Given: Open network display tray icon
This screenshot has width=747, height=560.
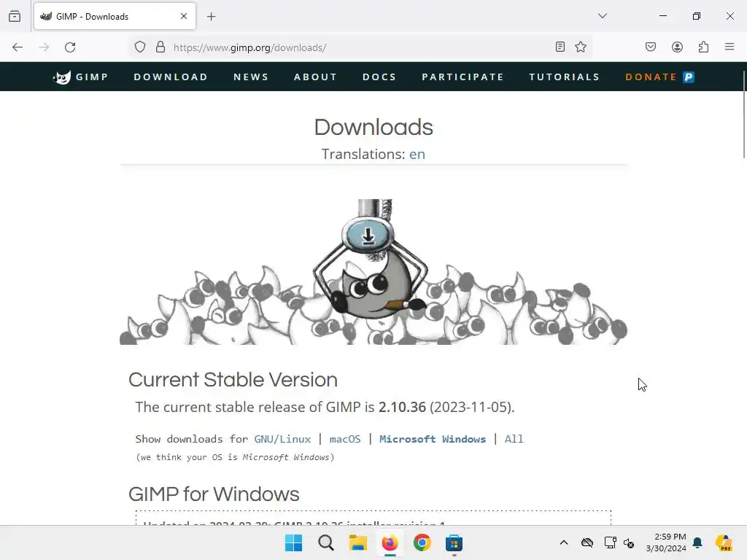Looking at the screenshot, I should 610,542.
